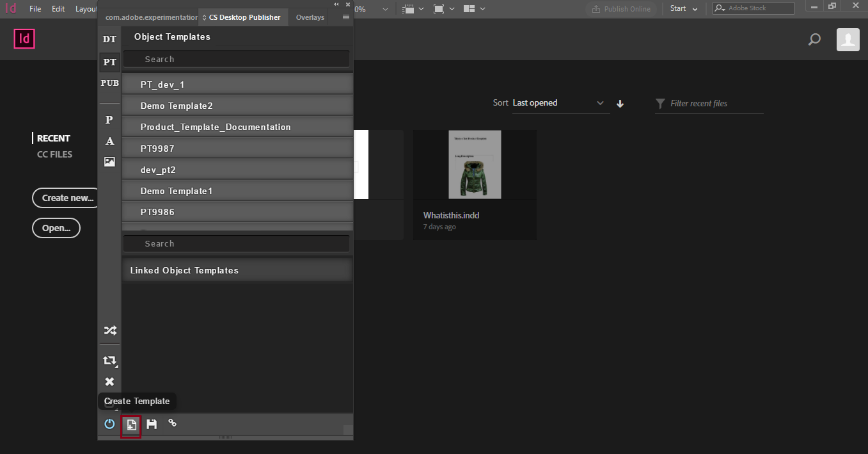Toggle the sort direction arrow
Screen dimensions: 868x454
(x=620, y=104)
